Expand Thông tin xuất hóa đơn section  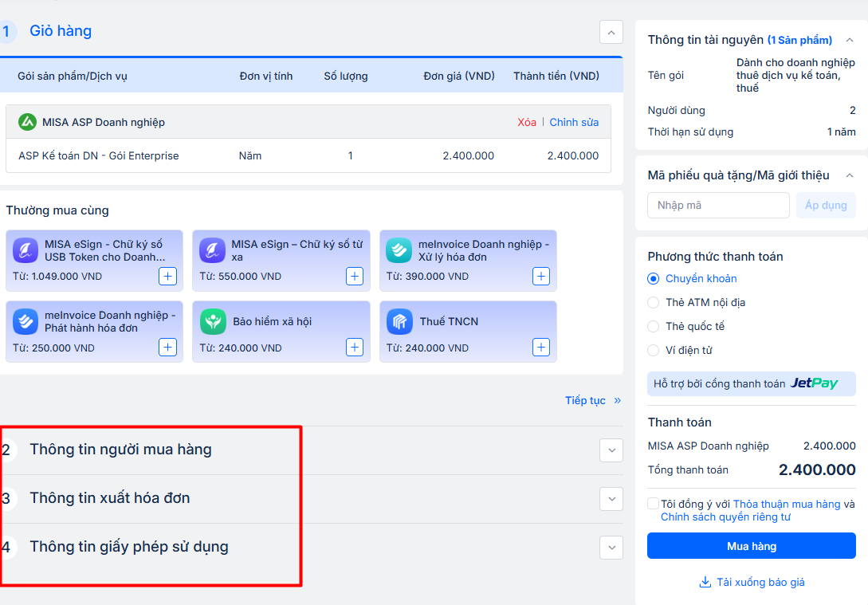(611, 499)
